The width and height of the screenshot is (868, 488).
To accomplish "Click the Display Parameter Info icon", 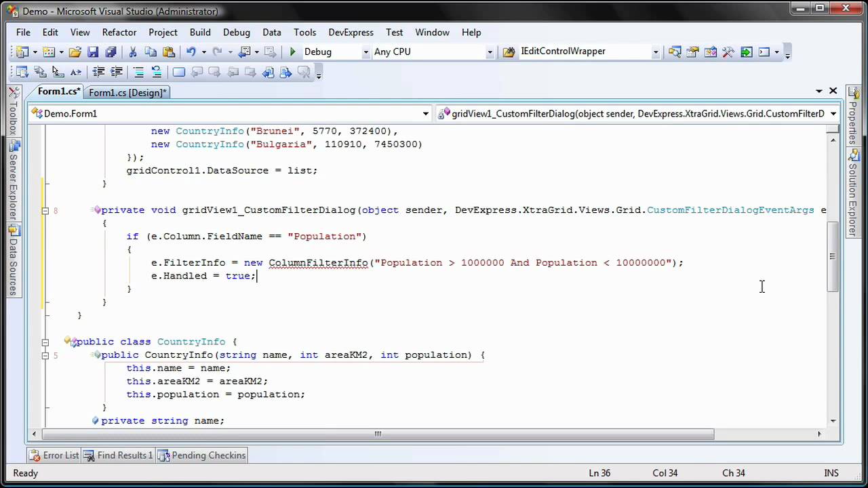I will [40, 72].
